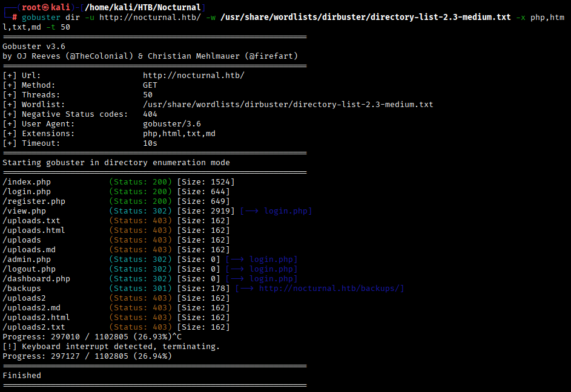Click the bold wordlist path in the command
The width and height of the screenshot is (571, 392).
pyautogui.click(x=366, y=17)
